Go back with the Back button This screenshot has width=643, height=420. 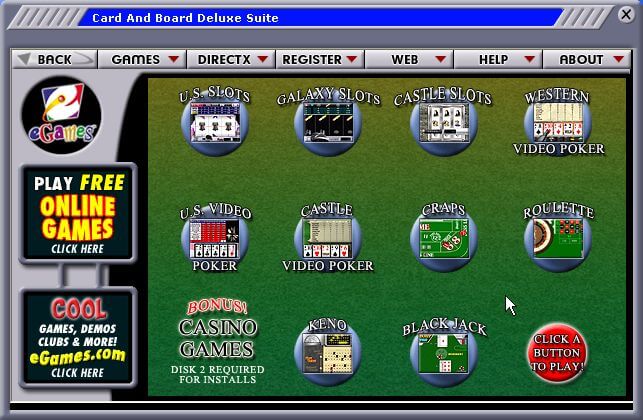click(x=55, y=59)
